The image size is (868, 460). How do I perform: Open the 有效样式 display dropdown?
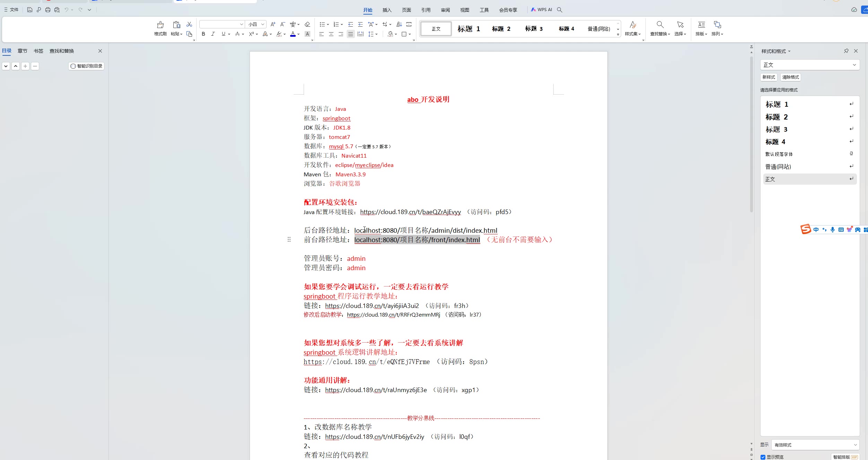pyautogui.click(x=855, y=445)
